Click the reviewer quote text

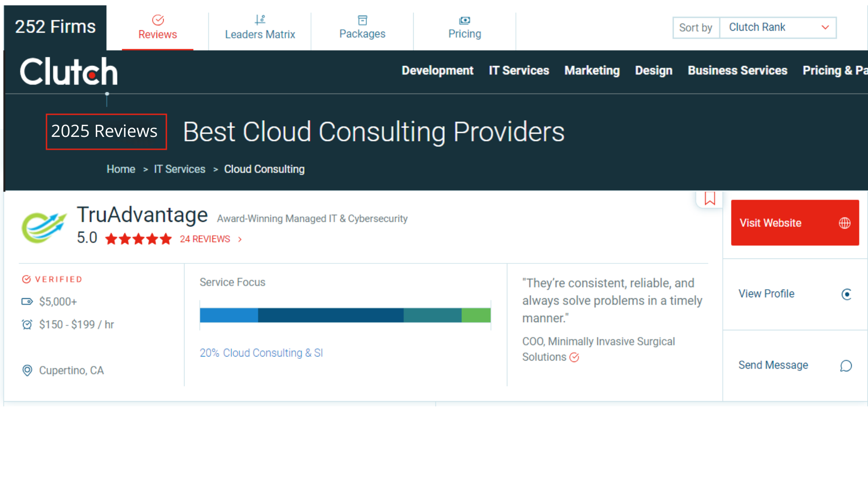(x=612, y=300)
